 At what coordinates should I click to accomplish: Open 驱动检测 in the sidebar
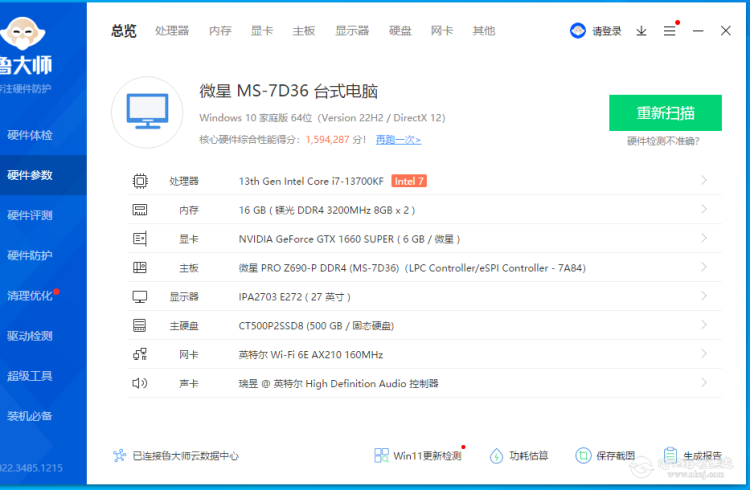[30, 336]
